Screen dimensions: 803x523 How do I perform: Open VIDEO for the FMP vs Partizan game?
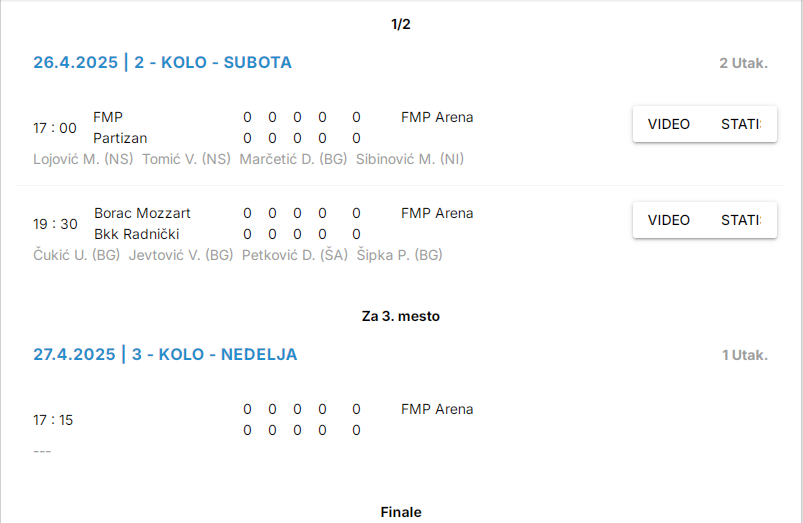(x=669, y=124)
